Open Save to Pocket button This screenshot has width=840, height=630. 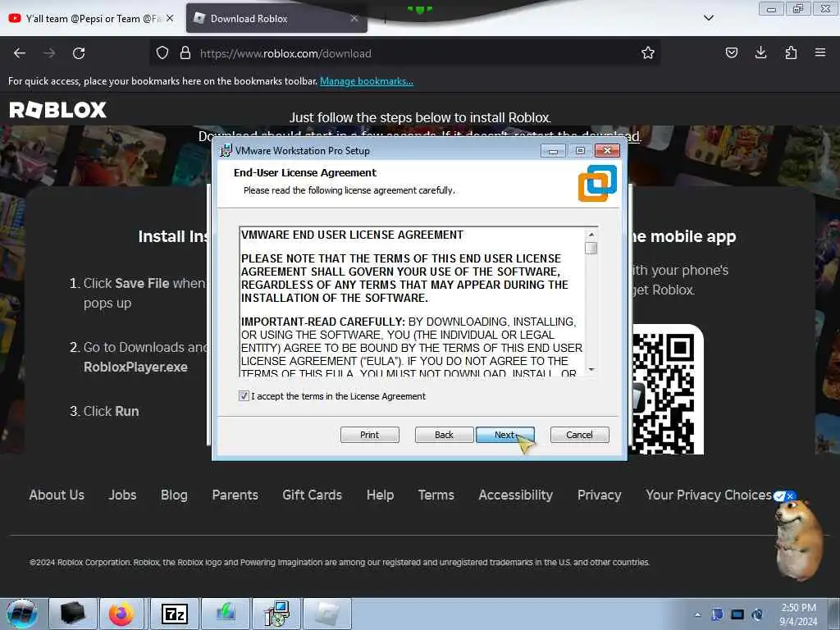click(731, 52)
